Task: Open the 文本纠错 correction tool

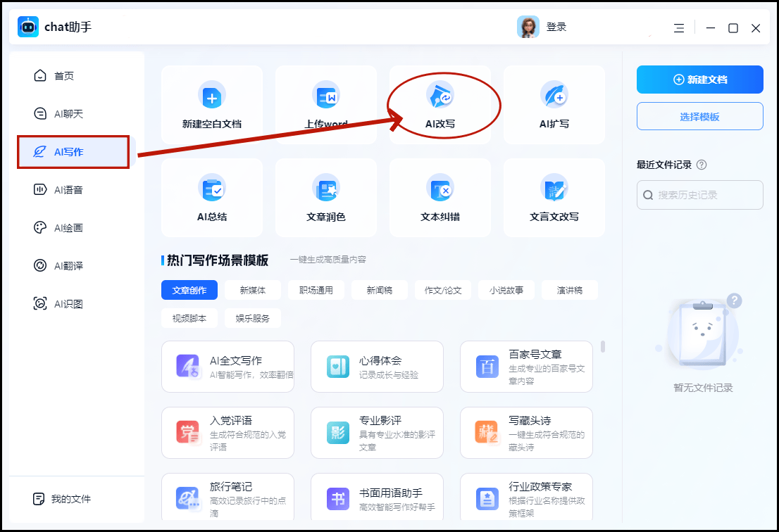Action: pos(440,198)
